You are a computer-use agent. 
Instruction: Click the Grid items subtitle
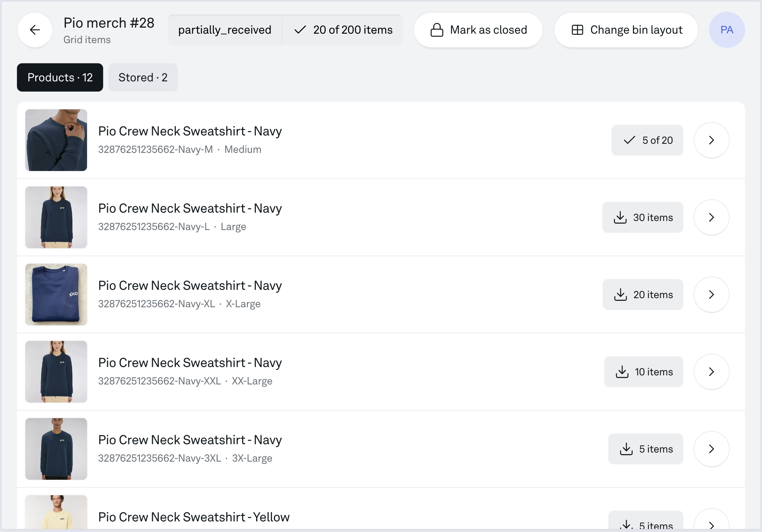click(87, 40)
